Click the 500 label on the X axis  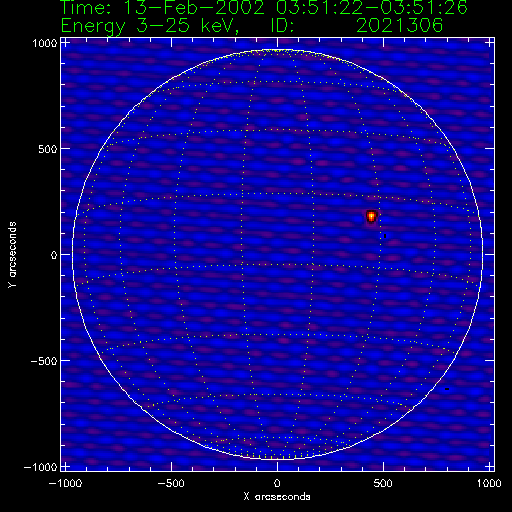click(383, 483)
